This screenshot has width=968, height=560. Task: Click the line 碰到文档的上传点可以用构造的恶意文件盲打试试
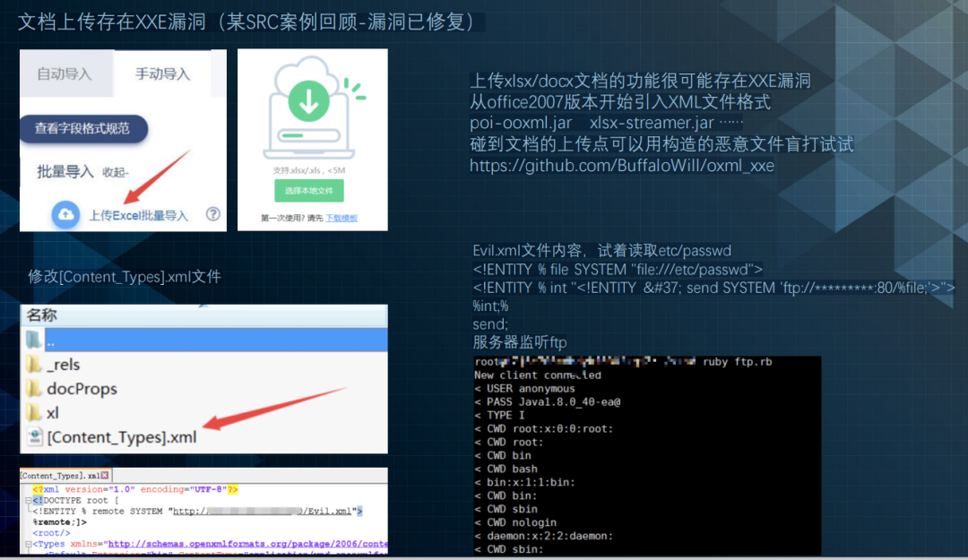point(661,144)
